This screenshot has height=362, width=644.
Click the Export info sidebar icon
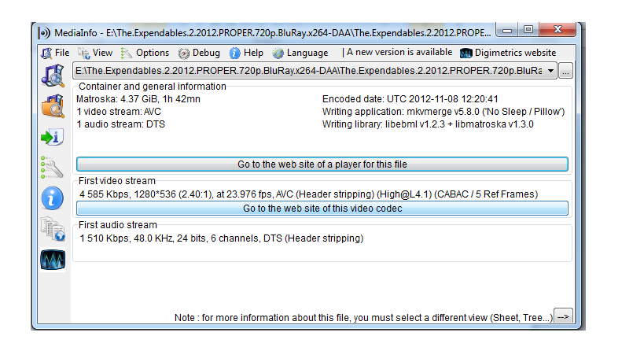click(x=53, y=137)
